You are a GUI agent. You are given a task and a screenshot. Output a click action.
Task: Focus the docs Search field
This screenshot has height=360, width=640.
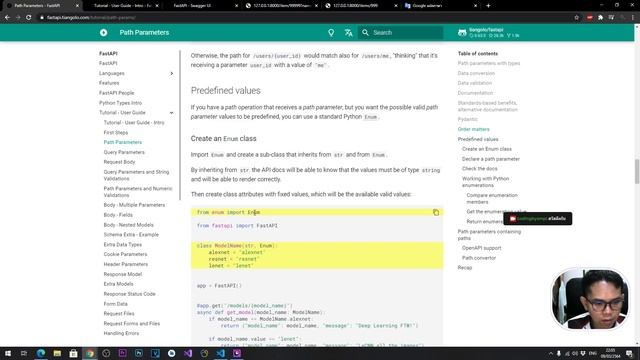[x=400, y=33]
